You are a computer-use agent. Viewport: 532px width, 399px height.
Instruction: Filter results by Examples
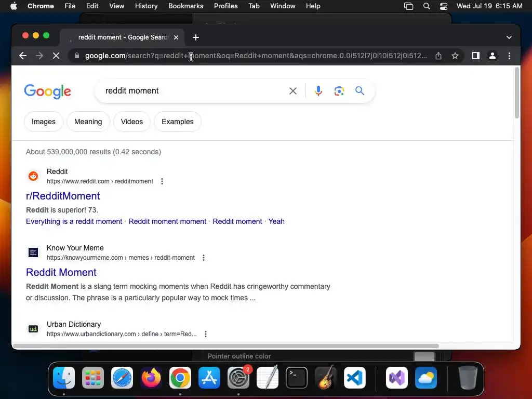coord(178,122)
